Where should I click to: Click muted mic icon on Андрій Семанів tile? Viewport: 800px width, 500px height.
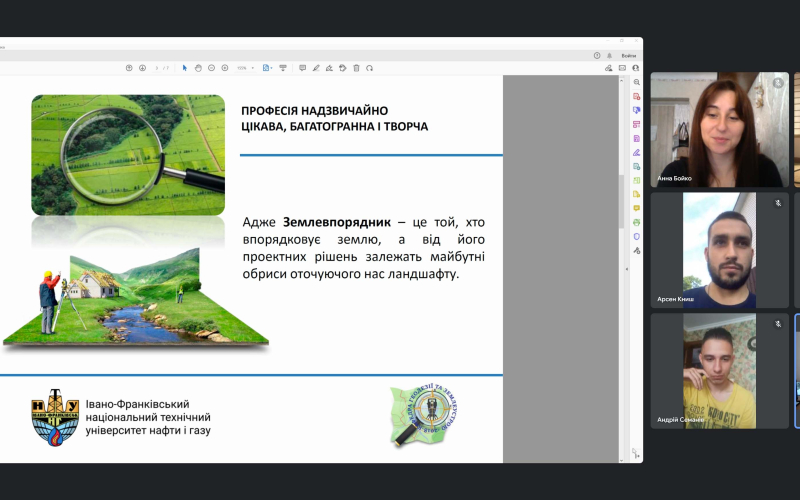[x=778, y=324]
